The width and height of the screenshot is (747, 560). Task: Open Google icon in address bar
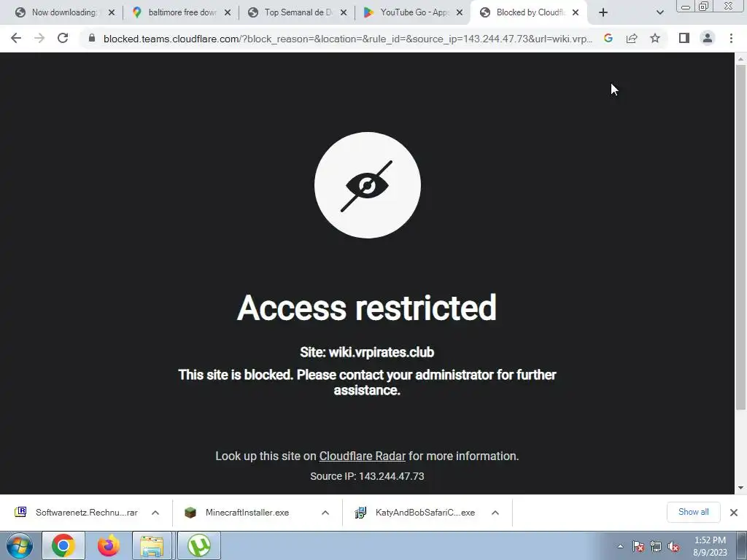[608, 38]
